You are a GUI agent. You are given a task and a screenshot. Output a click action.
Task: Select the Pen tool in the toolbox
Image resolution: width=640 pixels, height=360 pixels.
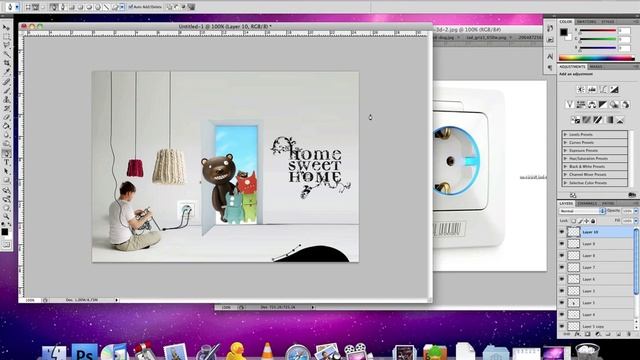click(6, 153)
